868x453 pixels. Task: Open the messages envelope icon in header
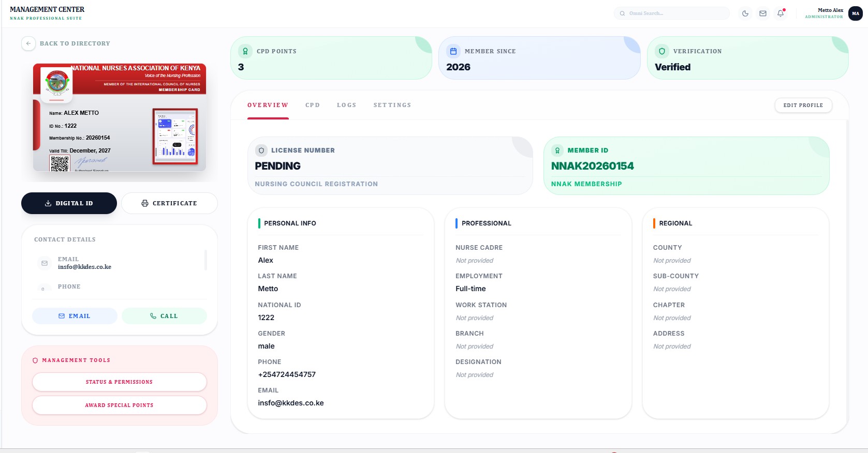[763, 13]
